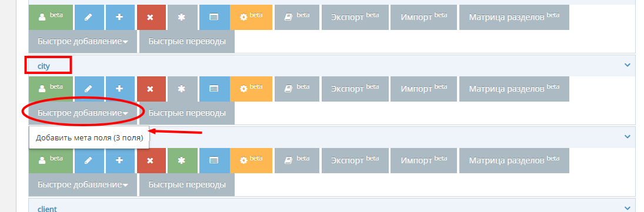Click the pencil edit icon in city section
The image size is (644, 212).
(x=89, y=89)
